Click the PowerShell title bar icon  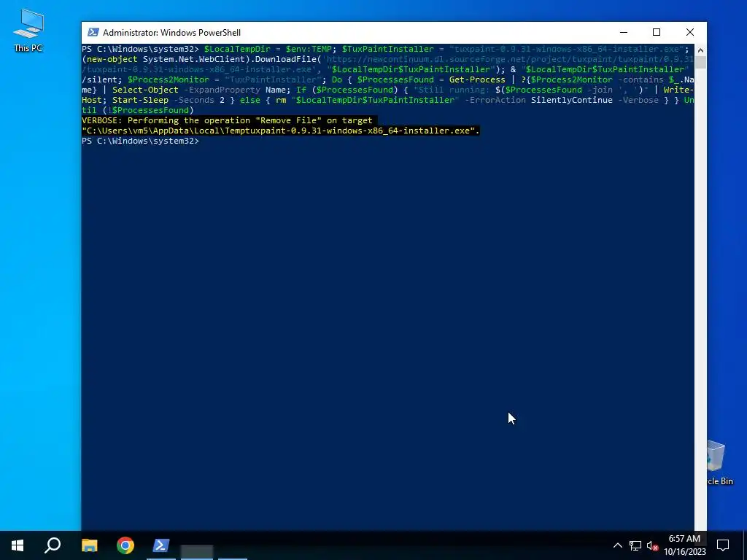click(93, 32)
